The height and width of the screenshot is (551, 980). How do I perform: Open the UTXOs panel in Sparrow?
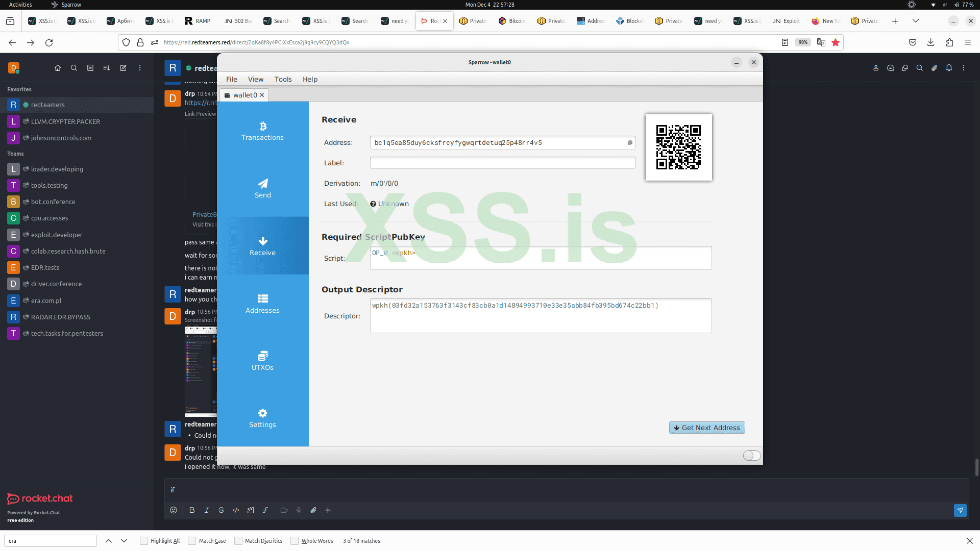tap(262, 361)
